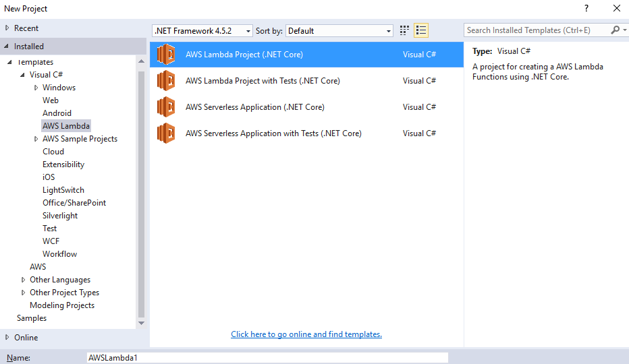Screen dimensions: 629x364
Task: Click the tree scrollbar up arrow
Action: click(x=141, y=61)
